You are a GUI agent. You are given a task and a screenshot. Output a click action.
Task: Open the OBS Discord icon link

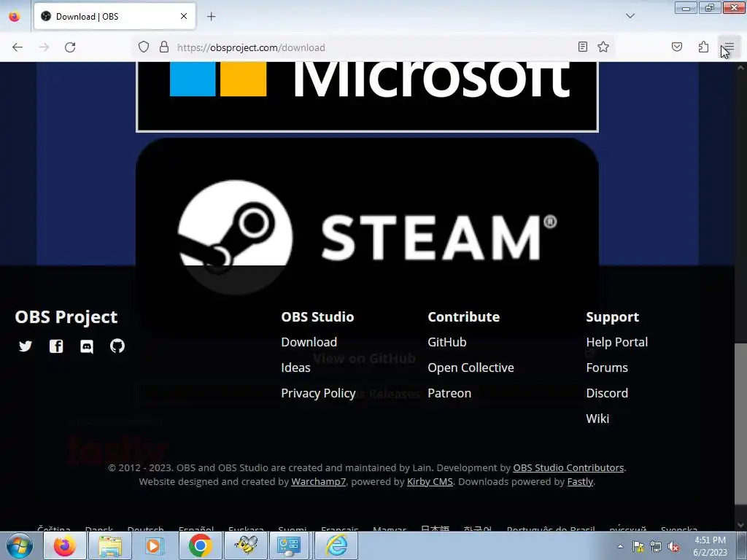[87, 346]
